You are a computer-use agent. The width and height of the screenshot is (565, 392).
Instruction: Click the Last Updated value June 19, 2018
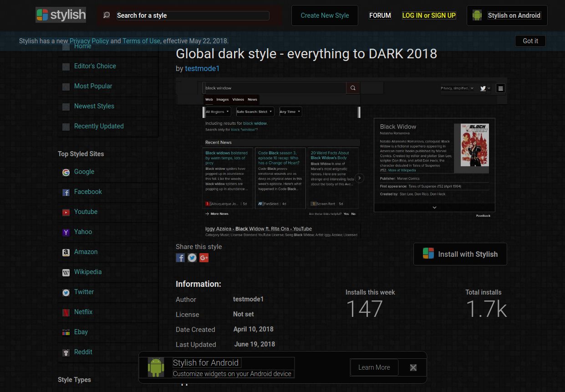255,344
